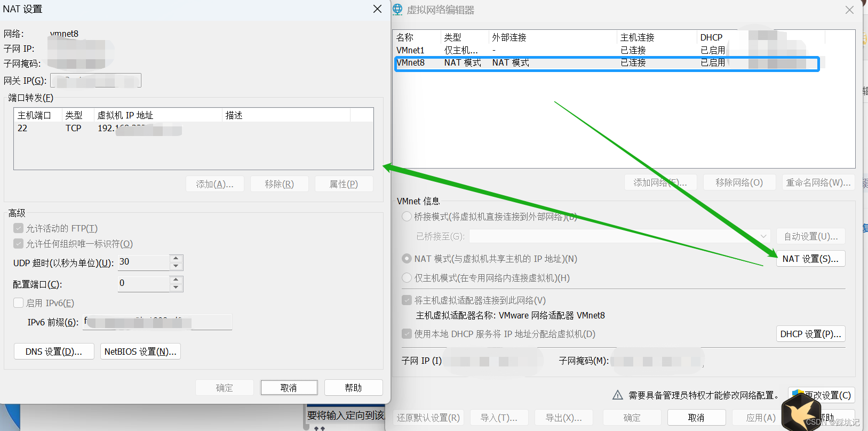Viewport: 868px width, 431px height.
Task: Click 导出(X) button
Action: 564,418
